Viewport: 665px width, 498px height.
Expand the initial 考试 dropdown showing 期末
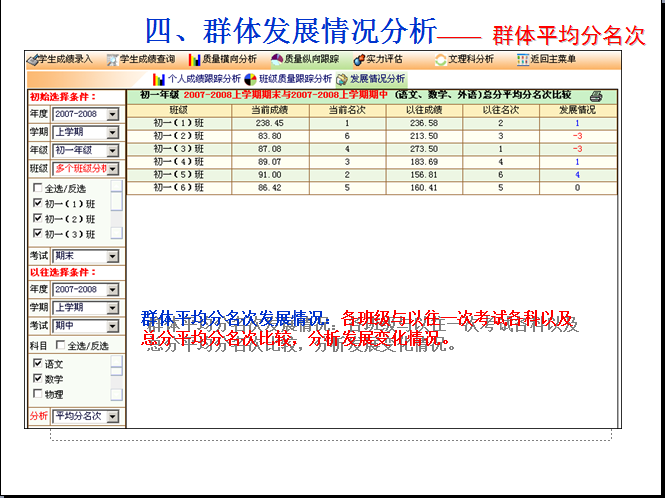[x=112, y=256]
